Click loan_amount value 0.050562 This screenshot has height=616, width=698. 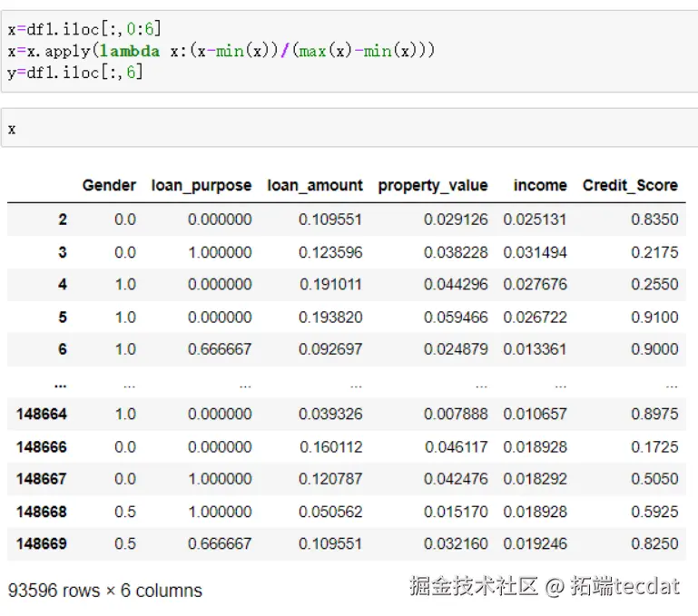pyautogui.click(x=330, y=513)
